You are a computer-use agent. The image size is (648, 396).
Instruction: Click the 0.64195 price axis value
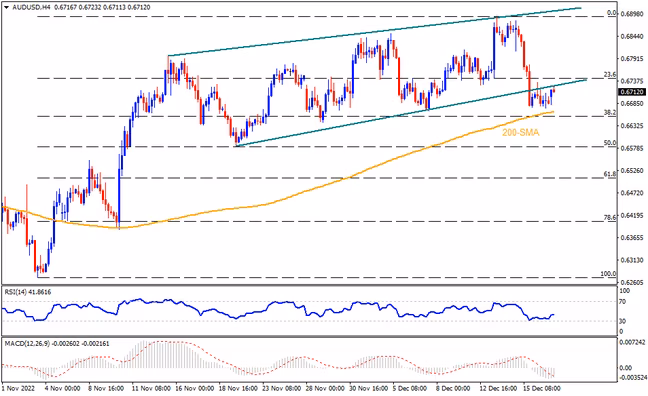click(x=632, y=215)
